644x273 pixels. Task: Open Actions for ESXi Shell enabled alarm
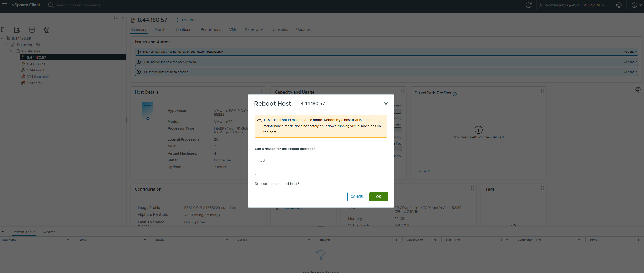click(630, 62)
